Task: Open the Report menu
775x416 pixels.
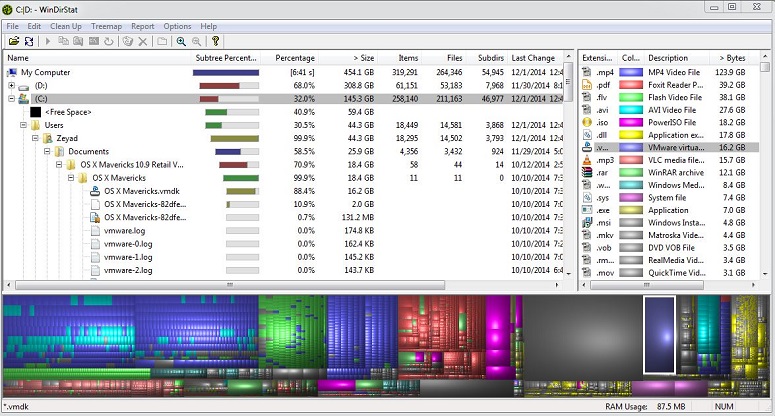Action: point(142,26)
